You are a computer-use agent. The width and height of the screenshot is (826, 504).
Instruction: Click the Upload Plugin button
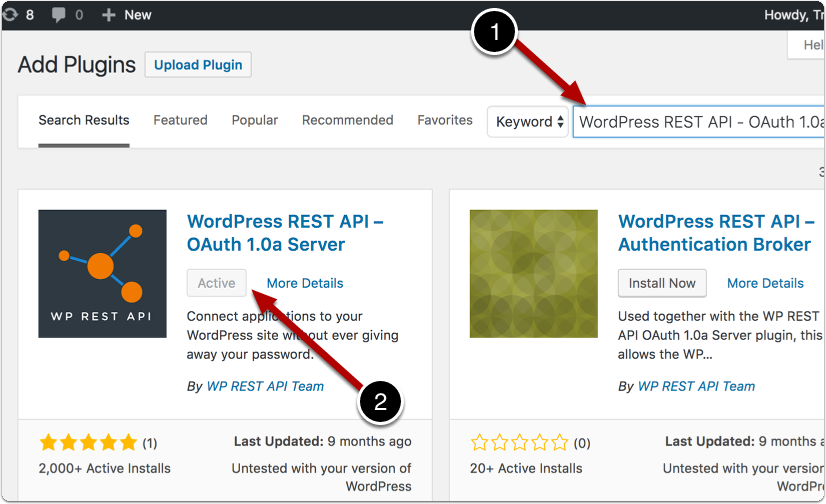(x=198, y=65)
